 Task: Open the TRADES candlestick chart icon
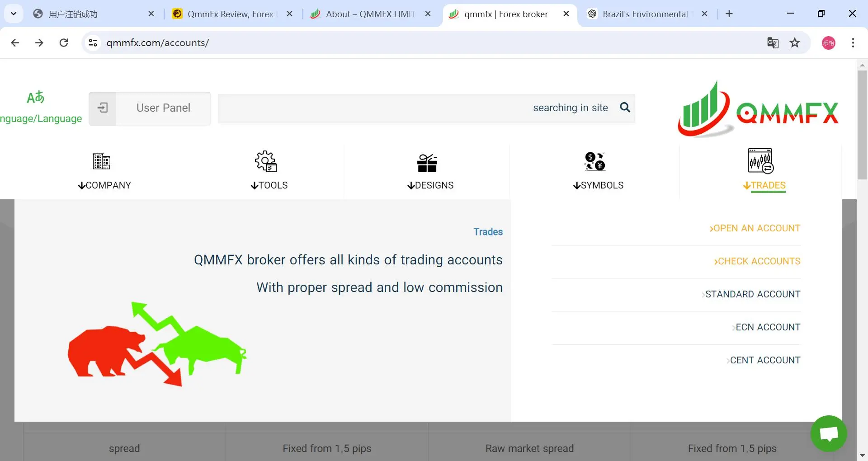pyautogui.click(x=760, y=160)
